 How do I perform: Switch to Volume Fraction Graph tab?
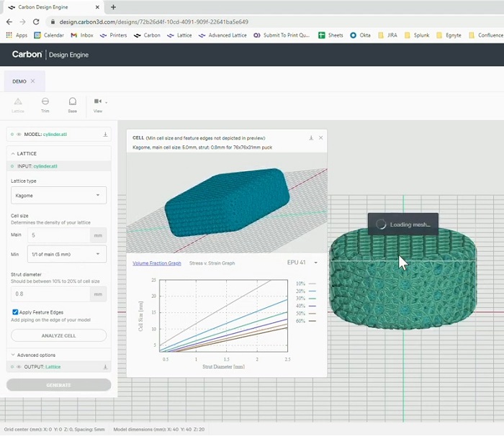[x=157, y=263]
